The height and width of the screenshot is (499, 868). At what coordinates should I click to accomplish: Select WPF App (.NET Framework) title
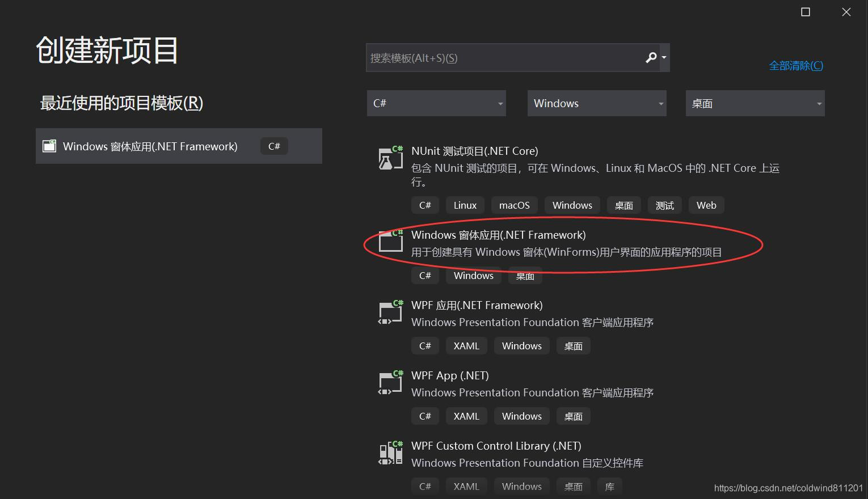pos(477,305)
